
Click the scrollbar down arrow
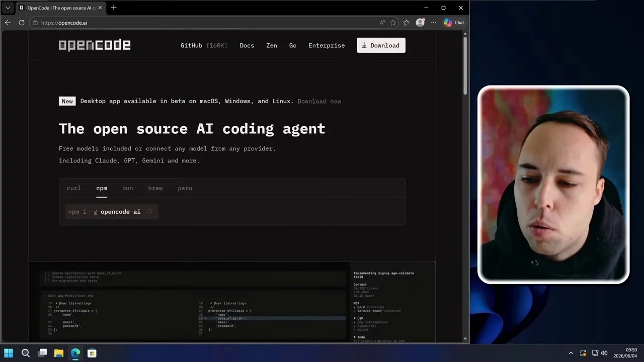click(465, 339)
